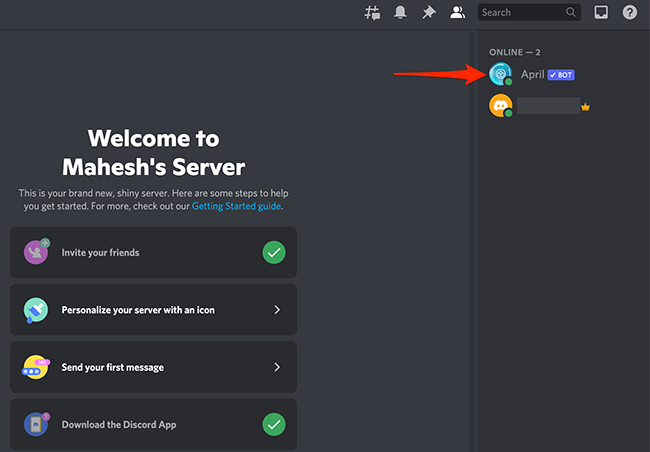
Task: Open the Threads icon in header
Action: (373, 12)
